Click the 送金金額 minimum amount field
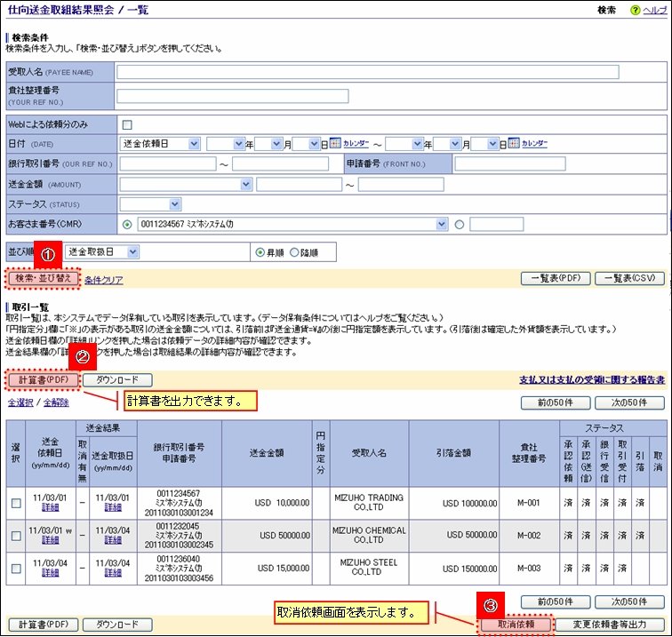The width and height of the screenshot is (672, 637). [300, 185]
